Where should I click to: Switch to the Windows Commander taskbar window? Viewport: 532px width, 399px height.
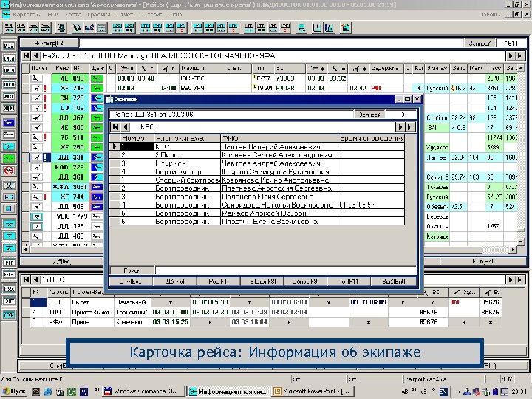coord(142,392)
